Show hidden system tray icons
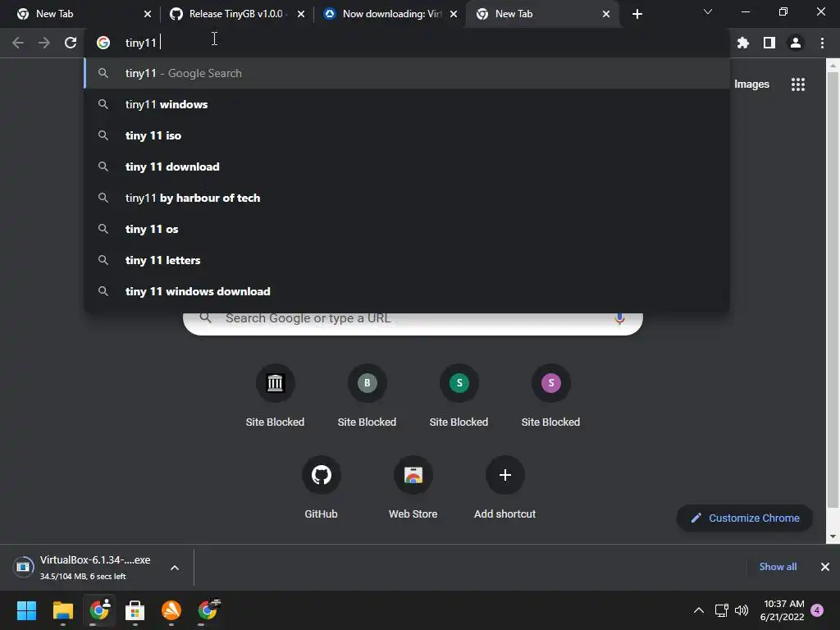This screenshot has width=840, height=630. [699, 610]
